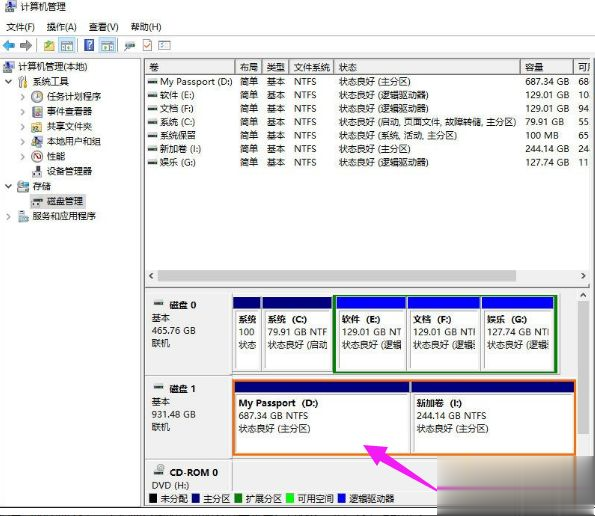
Task: Select the My Passport (D:) partition block
Action: [322, 417]
